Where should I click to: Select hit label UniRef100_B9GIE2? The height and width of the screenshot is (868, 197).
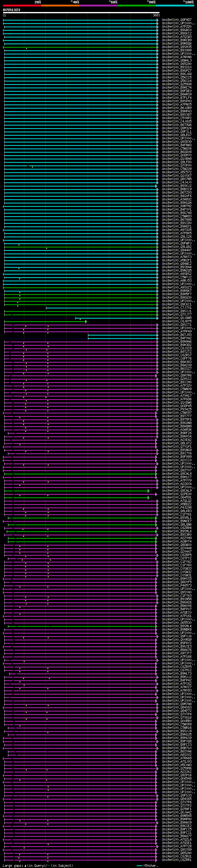point(177,826)
